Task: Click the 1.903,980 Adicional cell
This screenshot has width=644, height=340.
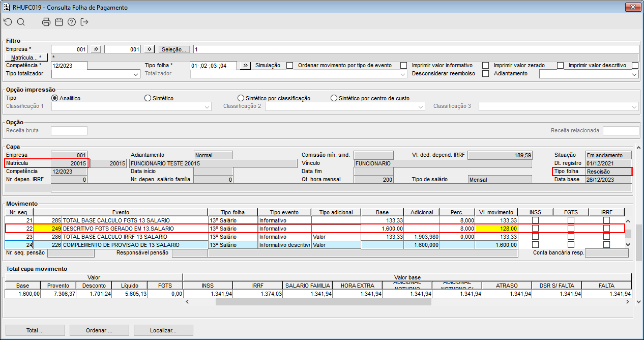Action: (x=421, y=237)
